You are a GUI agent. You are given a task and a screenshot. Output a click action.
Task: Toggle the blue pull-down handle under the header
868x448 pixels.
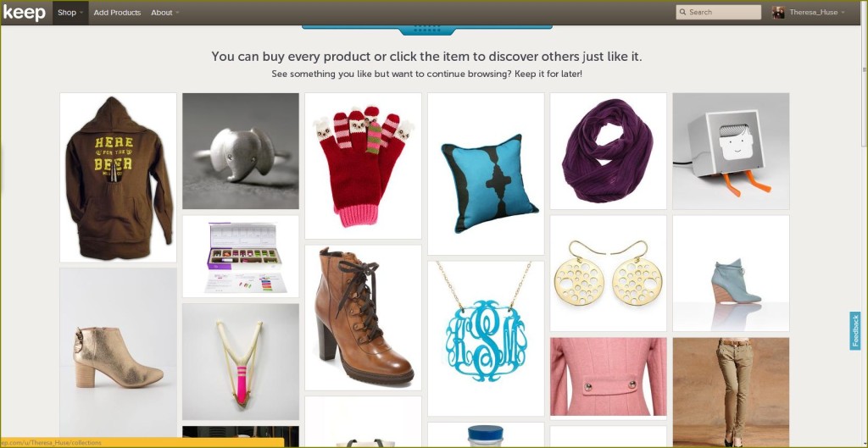(x=427, y=30)
